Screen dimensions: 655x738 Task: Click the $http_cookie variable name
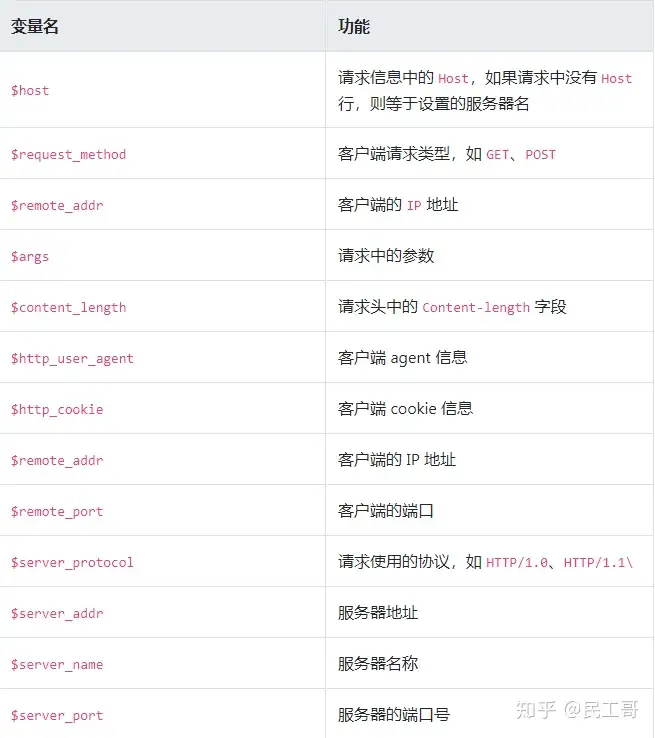(x=57, y=409)
